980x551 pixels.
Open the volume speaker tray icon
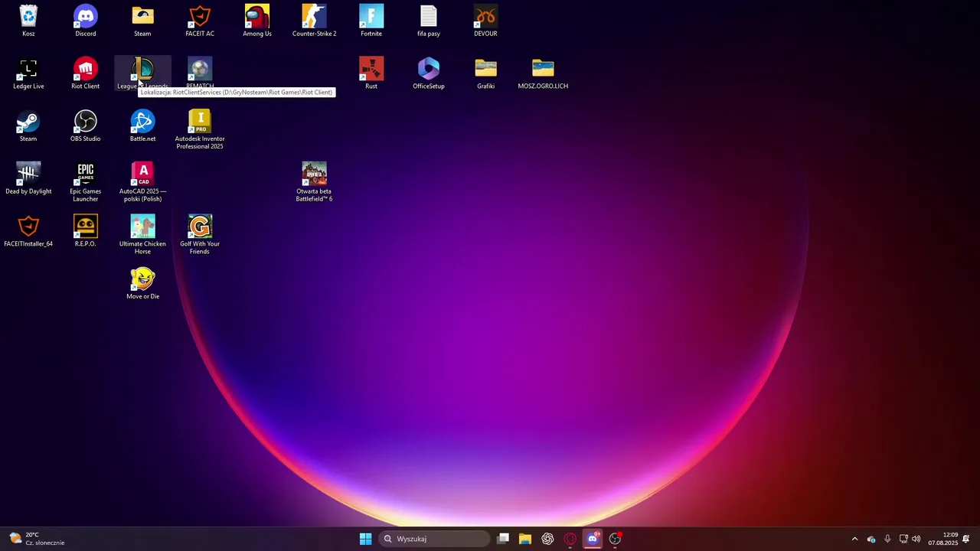(x=916, y=539)
